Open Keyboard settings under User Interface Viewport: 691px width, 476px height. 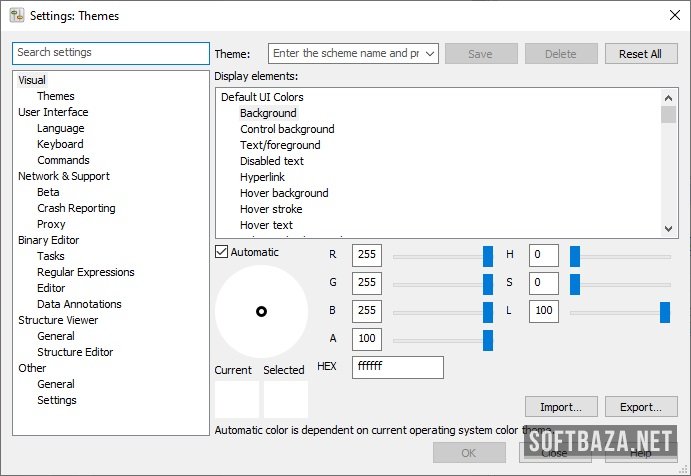click(60, 144)
